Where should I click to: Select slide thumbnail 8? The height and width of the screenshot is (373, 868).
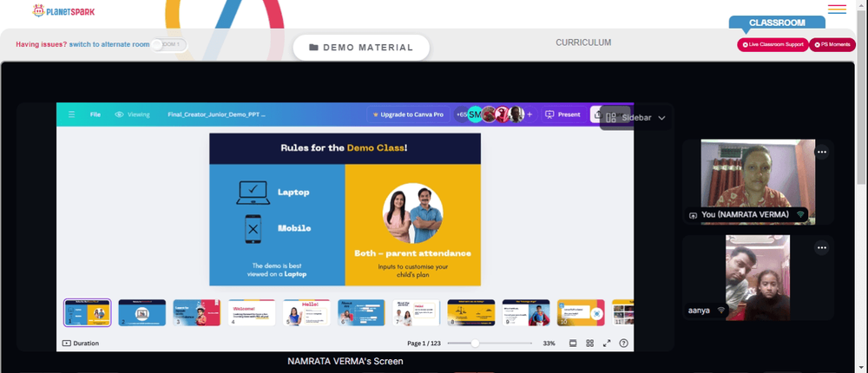tap(471, 312)
